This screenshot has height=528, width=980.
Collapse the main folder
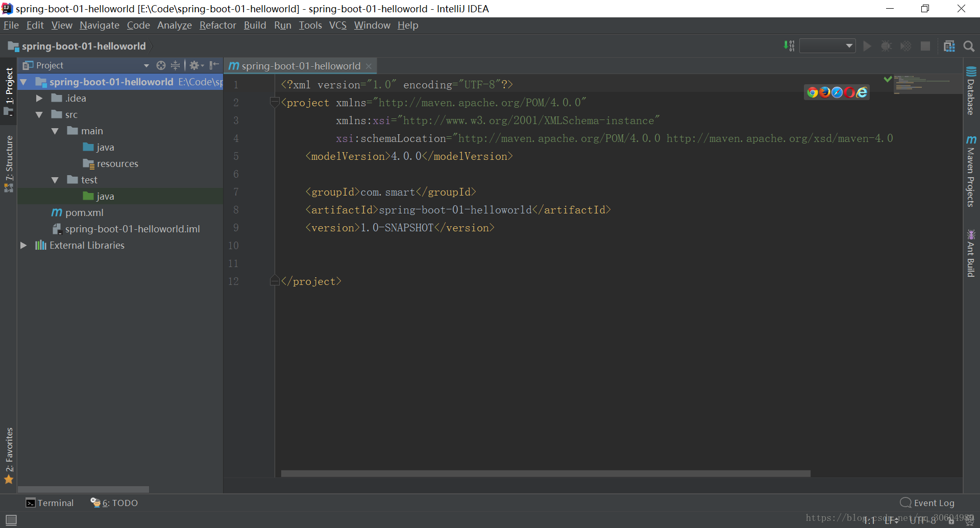(55, 131)
